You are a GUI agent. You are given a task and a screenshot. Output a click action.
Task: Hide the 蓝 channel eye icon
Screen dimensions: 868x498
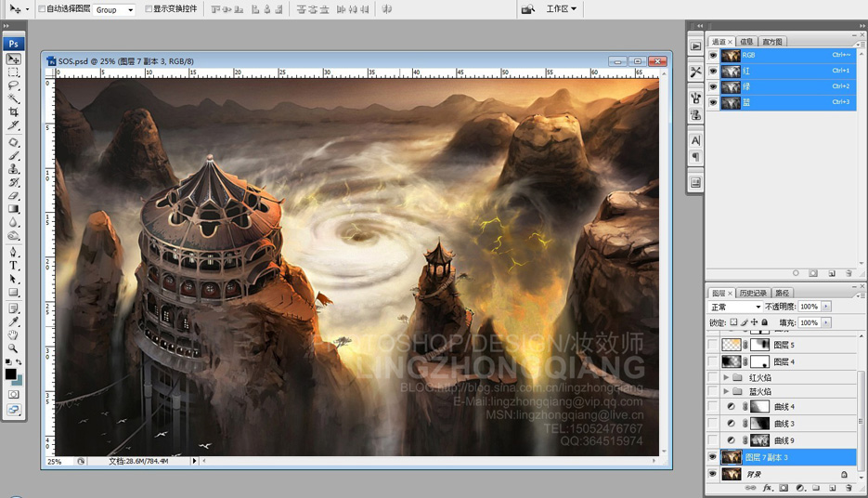click(712, 102)
